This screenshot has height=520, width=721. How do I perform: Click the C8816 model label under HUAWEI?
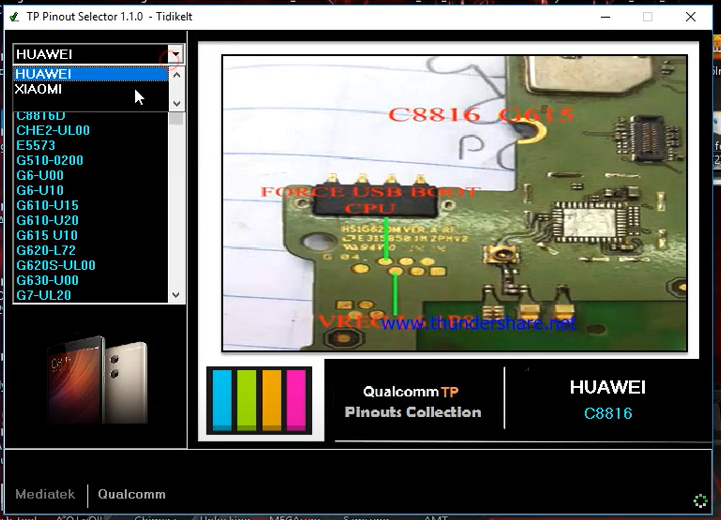point(608,413)
